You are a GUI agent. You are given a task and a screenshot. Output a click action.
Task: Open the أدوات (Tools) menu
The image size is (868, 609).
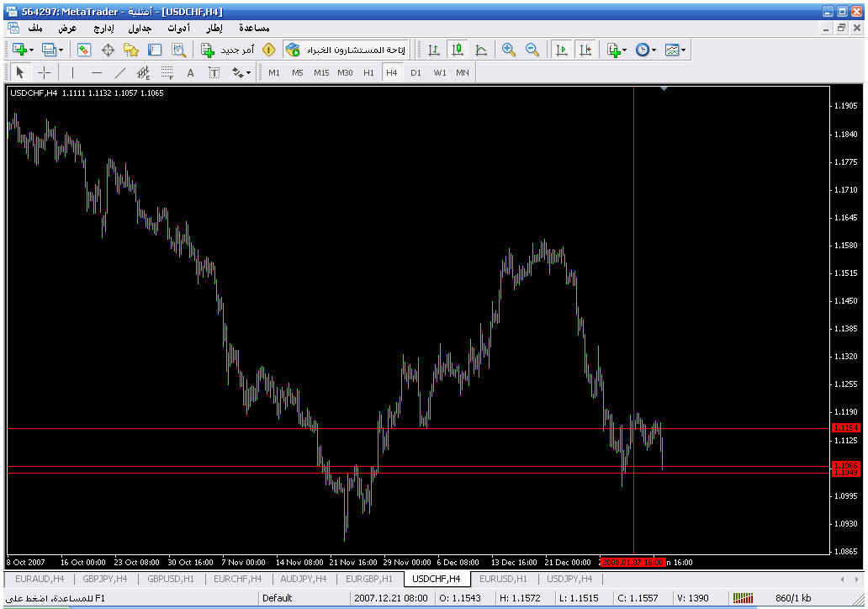(178, 29)
